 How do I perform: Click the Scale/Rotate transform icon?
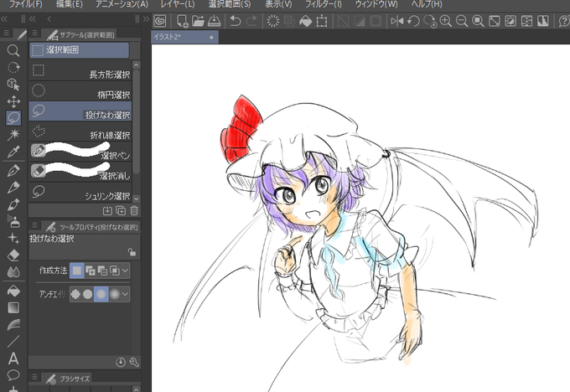(322, 21)
